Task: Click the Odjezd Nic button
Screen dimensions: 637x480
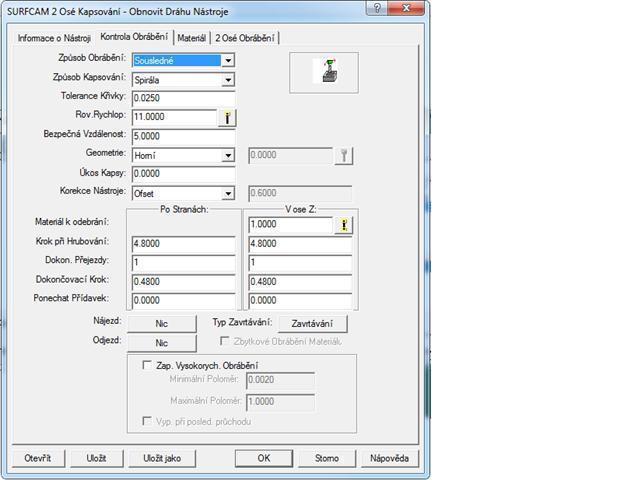Action: click(162, 343)
